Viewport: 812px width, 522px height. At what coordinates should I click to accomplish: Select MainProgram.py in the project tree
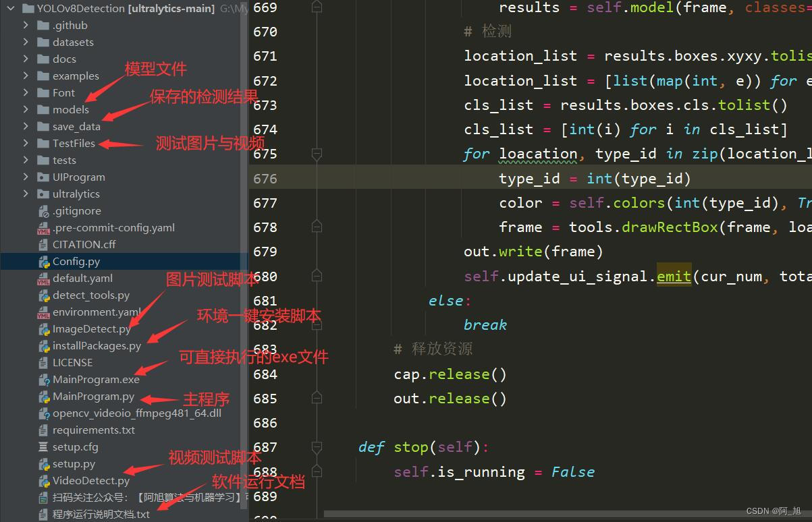tap(93, 397)
